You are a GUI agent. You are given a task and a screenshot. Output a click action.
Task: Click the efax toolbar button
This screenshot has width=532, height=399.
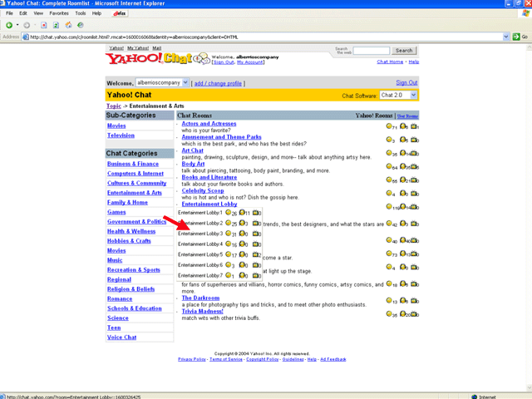120,13
